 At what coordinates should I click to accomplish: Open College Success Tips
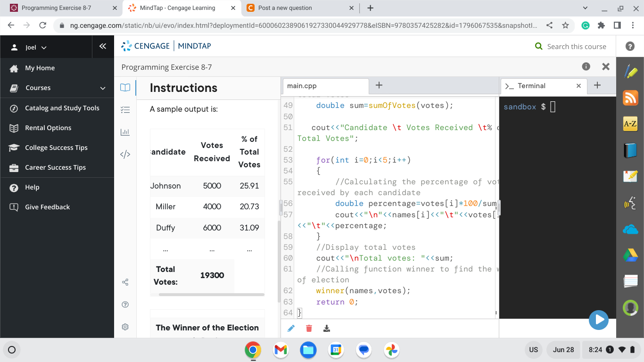point(57,148)
